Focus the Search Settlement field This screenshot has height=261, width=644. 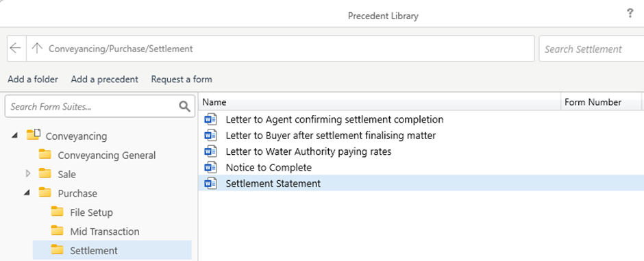pos(591,49)
